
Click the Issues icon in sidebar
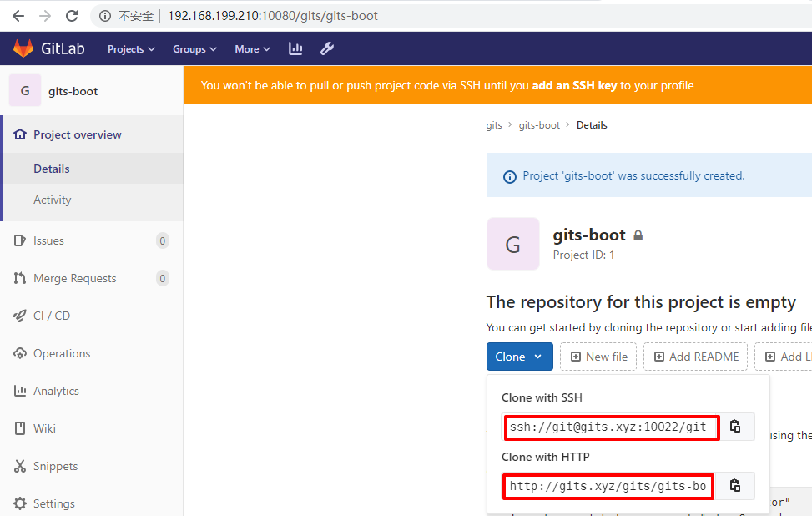click(20, 240)
